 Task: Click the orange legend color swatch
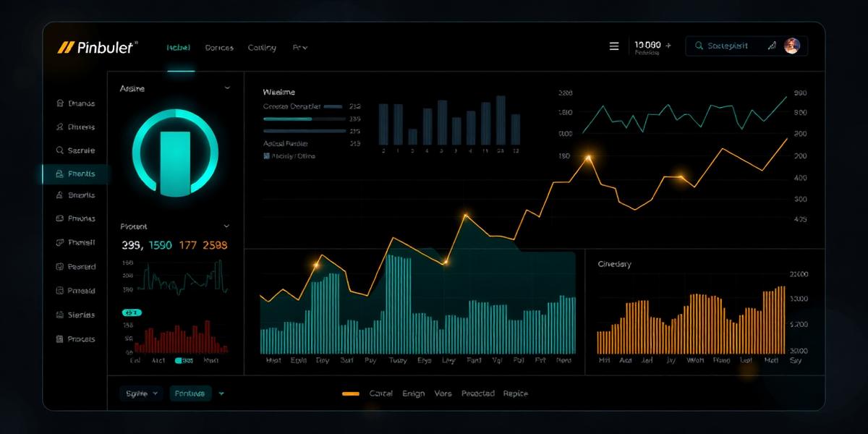click(350, 393)
